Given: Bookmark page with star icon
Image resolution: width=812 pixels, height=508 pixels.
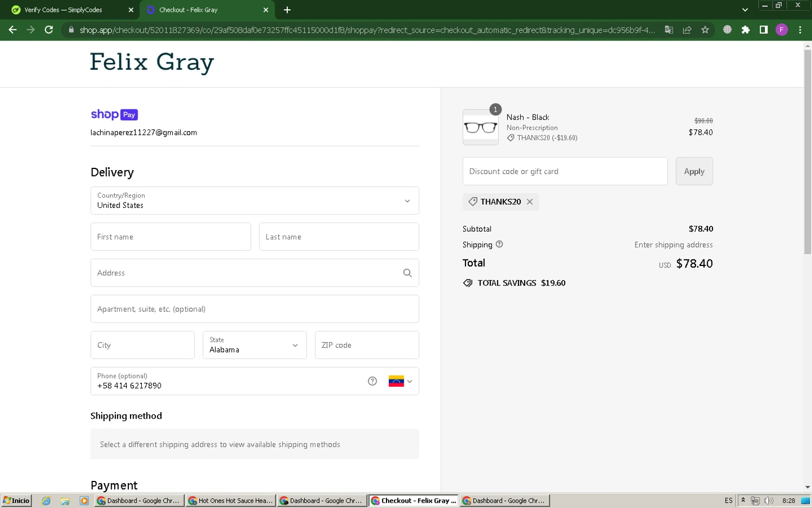Looking at the screenshot, I should (705, 30).
